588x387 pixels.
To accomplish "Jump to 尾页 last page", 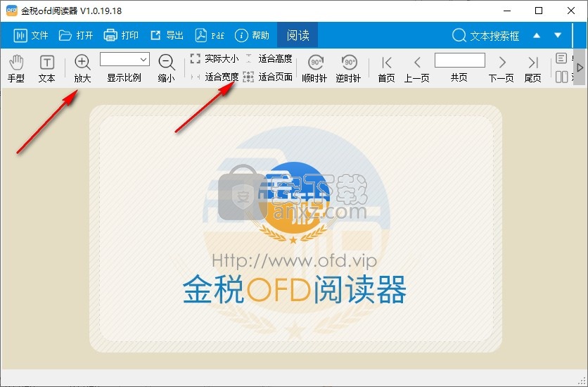I will coord(533,68).
